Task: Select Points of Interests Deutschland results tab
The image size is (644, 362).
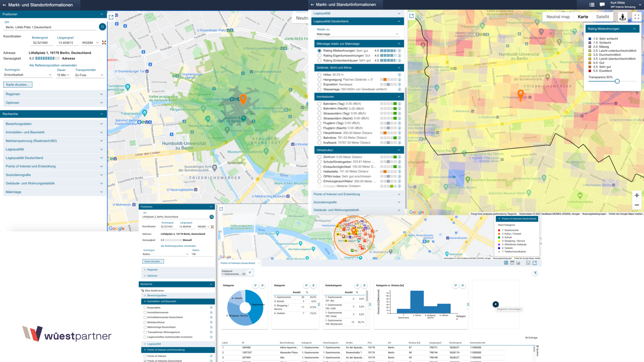Action: 238,263
